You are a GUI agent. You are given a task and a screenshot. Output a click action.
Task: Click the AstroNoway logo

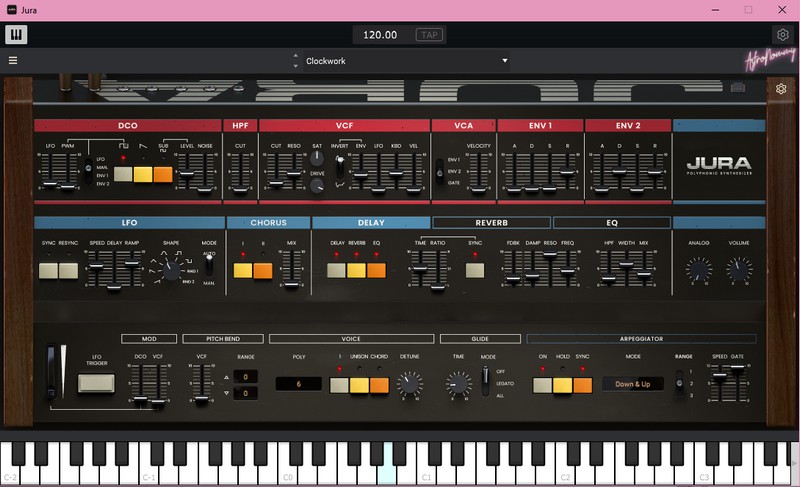point(770,59)
